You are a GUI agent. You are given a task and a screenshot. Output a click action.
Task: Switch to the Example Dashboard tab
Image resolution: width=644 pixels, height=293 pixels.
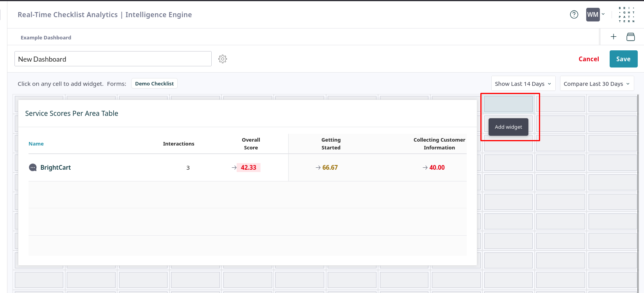[x=46, y=37]
